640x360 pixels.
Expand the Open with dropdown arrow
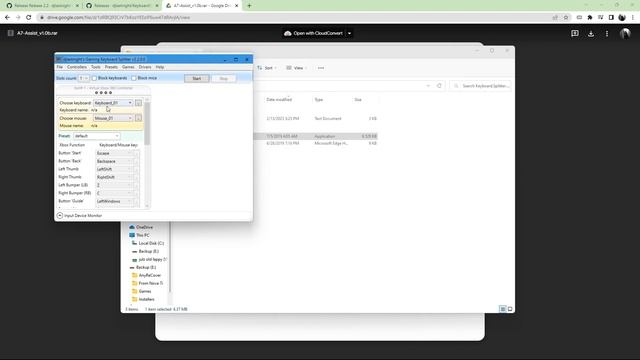(349, 33)
